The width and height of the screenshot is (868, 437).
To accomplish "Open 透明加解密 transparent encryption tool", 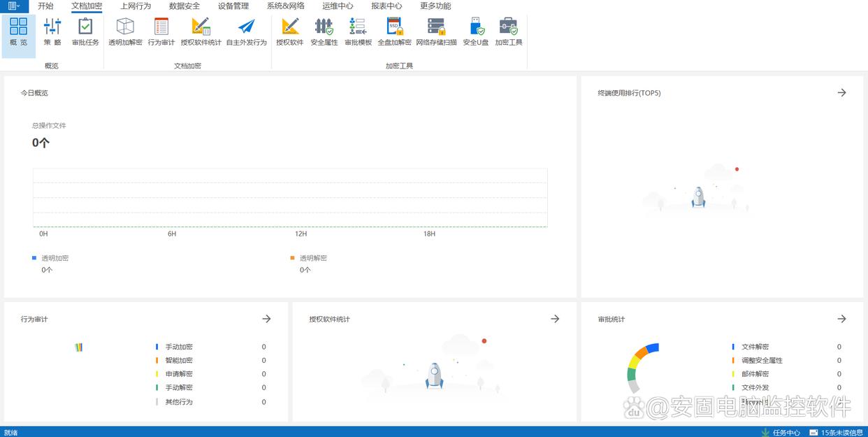I will (125, 31).
